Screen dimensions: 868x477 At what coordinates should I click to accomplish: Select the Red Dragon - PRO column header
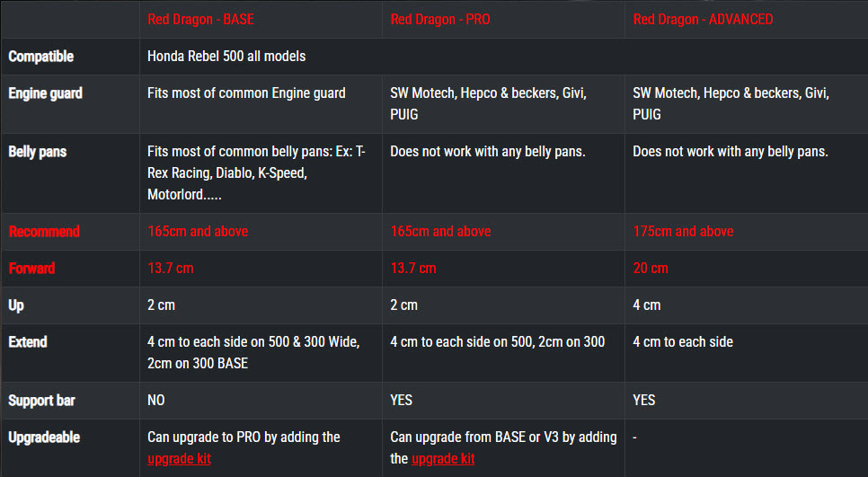440,19
